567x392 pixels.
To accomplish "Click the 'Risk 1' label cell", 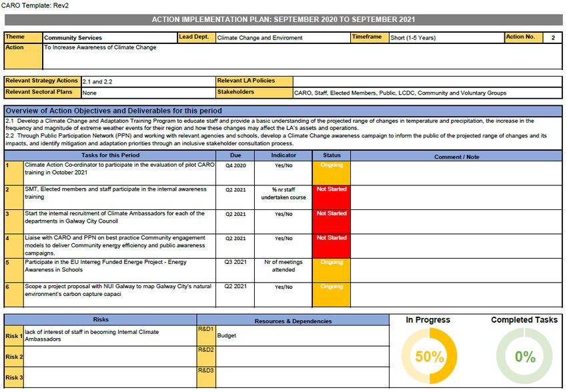I will (14, 336).
